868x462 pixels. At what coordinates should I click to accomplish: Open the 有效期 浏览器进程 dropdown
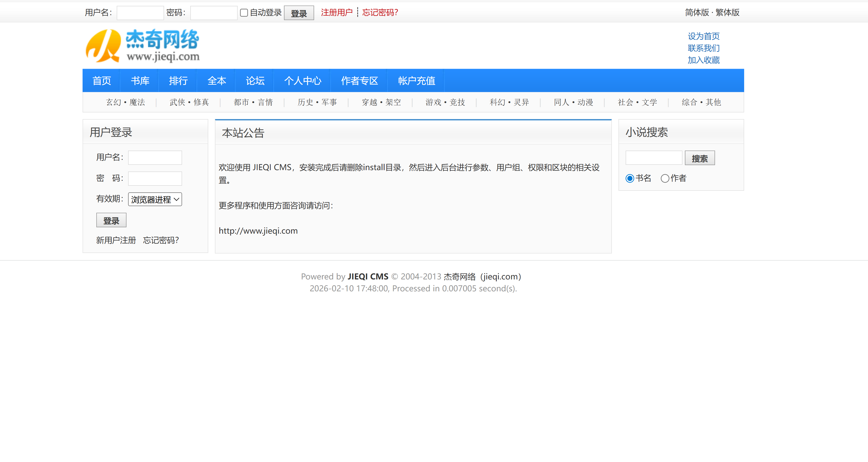coord(155,200)
